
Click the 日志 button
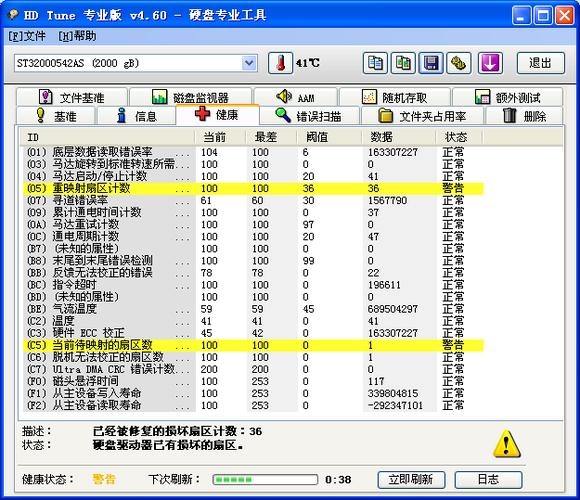click(x=488, y=480)
